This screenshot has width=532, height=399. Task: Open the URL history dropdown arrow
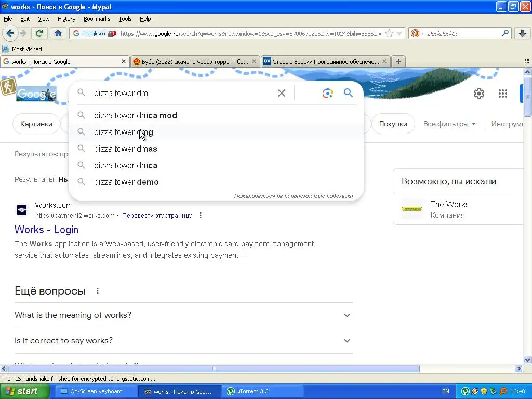click(x=400, y=34)
